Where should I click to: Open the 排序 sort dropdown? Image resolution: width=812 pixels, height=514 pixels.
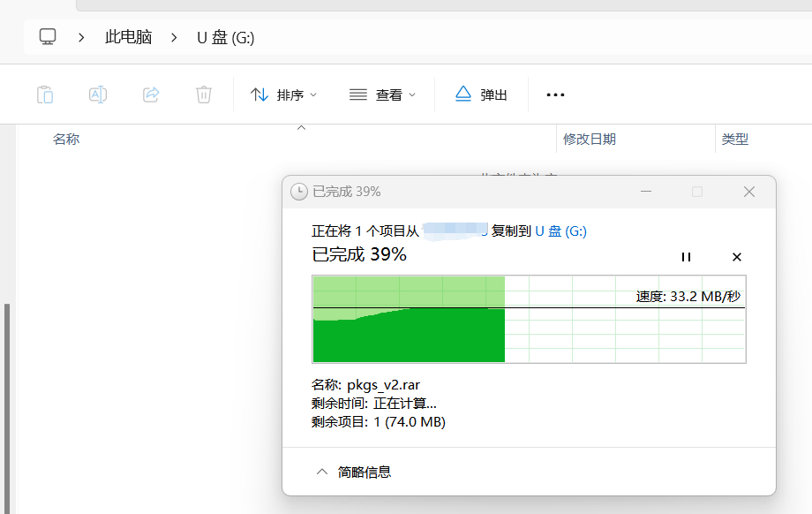click(x=283, y=94)
